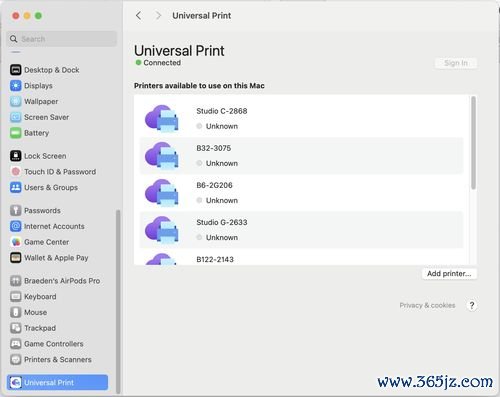The image size is (500, 397).
Task: Select the Internet Accounts icon
Action: click(x=16, y=226)
